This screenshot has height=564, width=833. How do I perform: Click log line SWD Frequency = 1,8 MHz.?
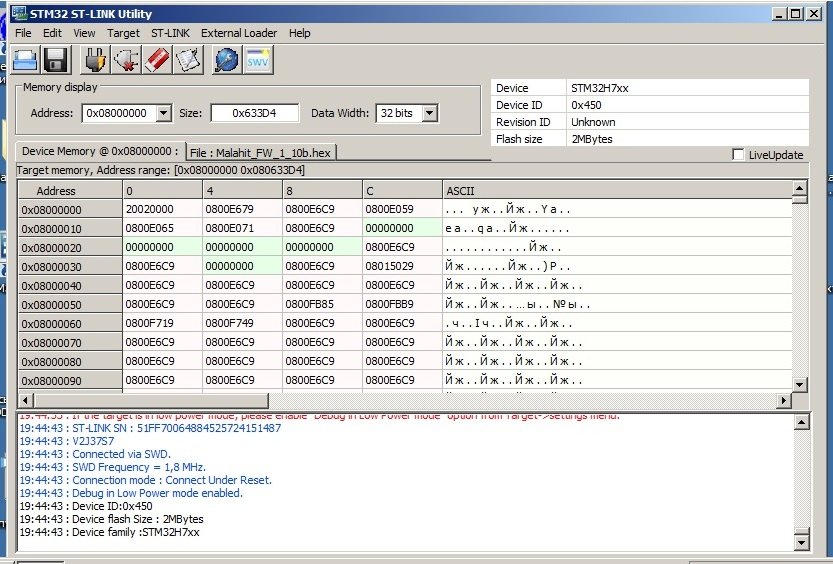[113, 467]
